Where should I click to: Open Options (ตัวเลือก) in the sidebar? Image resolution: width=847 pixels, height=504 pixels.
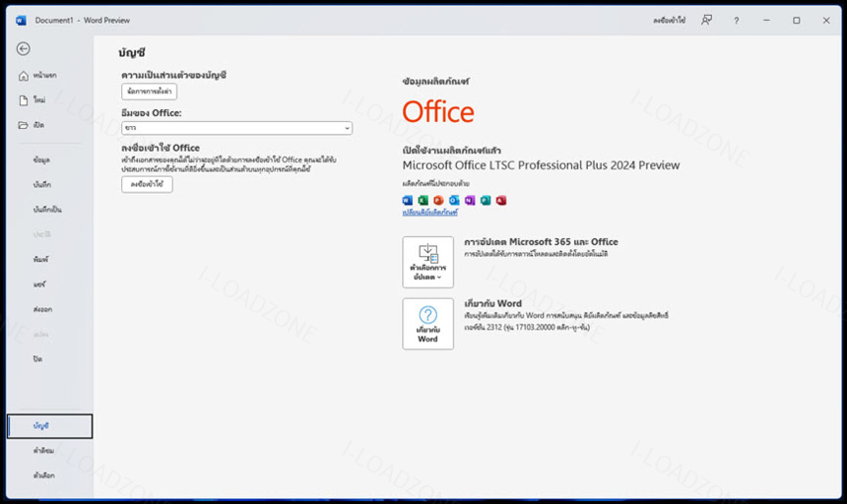43,475
